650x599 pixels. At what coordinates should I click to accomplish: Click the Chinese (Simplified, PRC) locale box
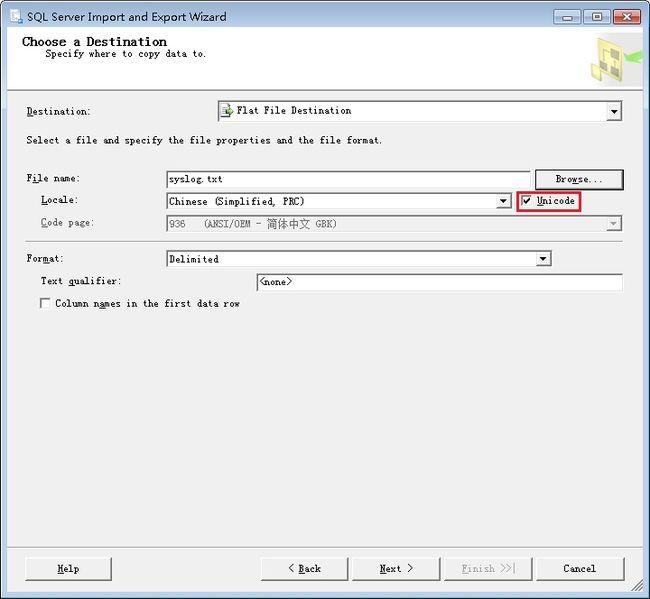339,201
